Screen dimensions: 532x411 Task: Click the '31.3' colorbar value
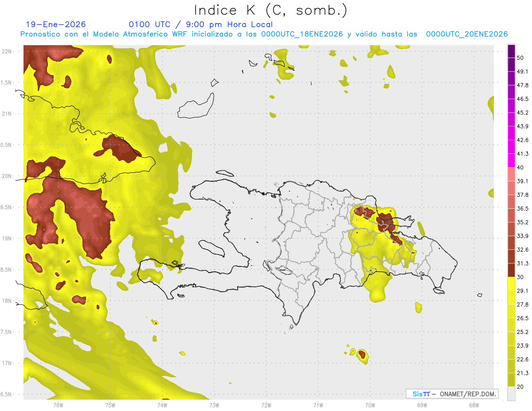523,263
